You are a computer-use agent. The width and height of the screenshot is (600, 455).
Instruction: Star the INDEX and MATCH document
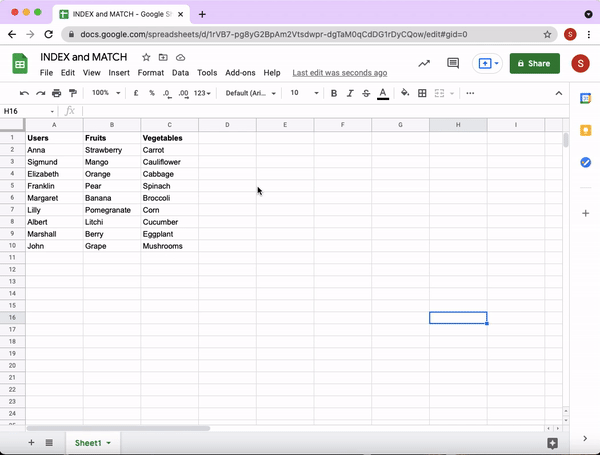(x=146, y=57)
